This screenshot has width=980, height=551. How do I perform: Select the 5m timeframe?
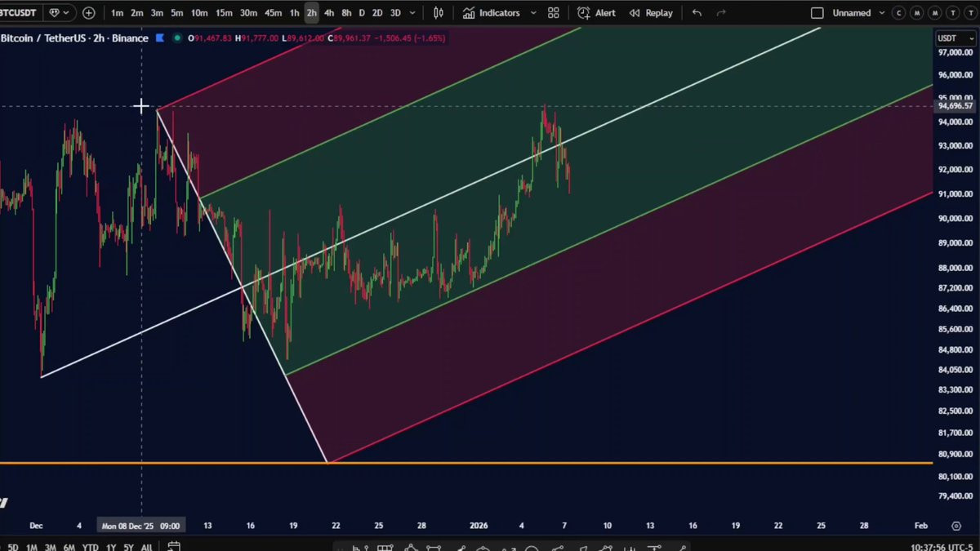click(176, 13)
